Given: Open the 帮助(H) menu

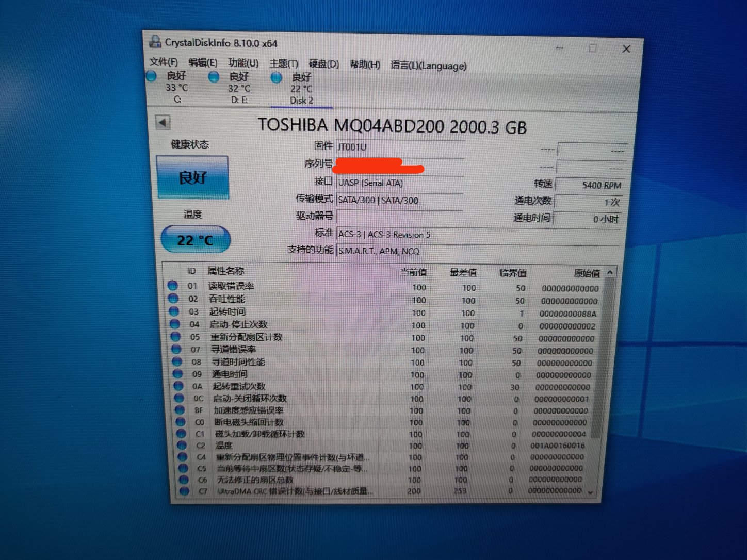Looking at the screenshot, I should (x=365, y=64).
